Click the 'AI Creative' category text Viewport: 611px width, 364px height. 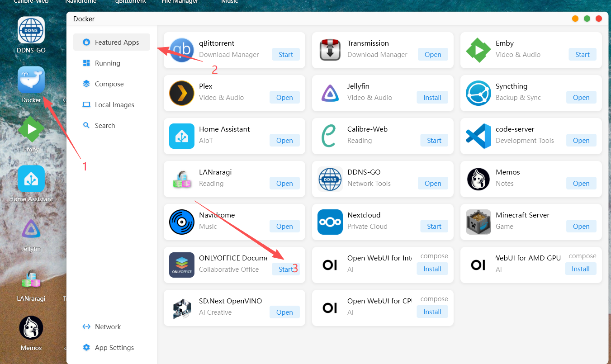click(x=215, y=312)
